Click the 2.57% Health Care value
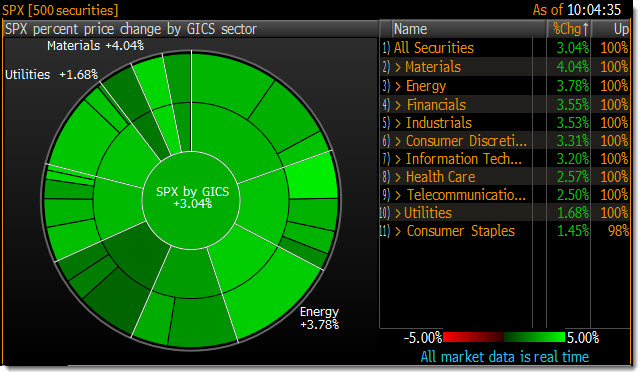This screenshot has height=376, width=643. [572, 177]
